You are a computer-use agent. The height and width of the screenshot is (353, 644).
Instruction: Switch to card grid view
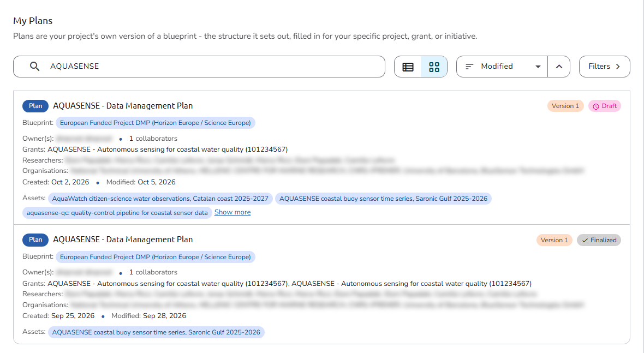pyautogui.click(x=434, y=67)
